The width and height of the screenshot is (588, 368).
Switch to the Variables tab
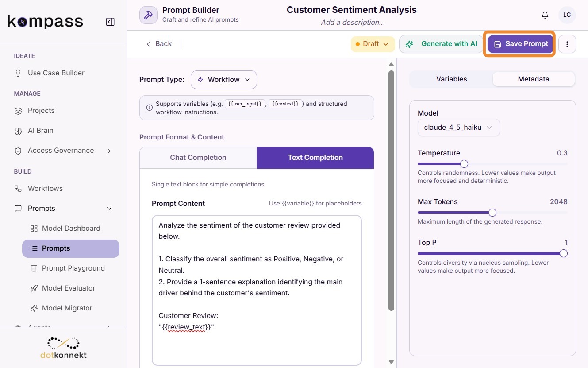451,79
